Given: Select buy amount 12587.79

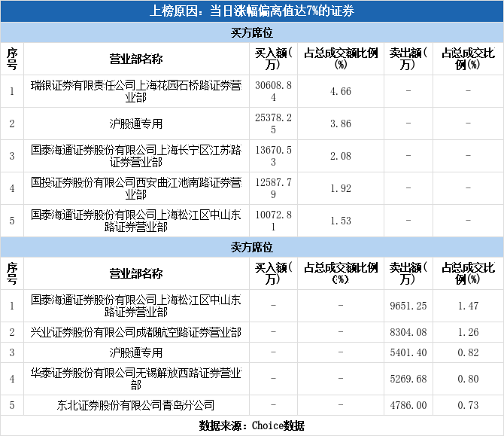Looking at the screenshot, I should (x=273, y=188).
